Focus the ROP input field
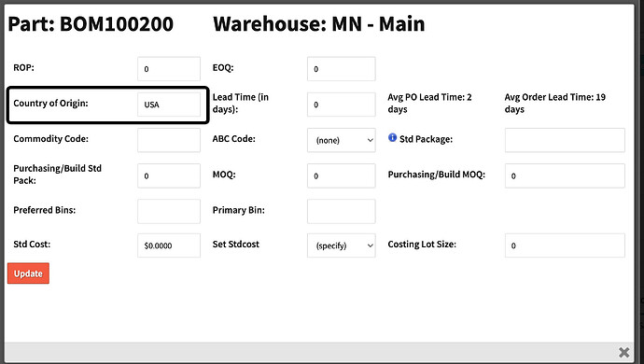 click(x=169, y=69)
